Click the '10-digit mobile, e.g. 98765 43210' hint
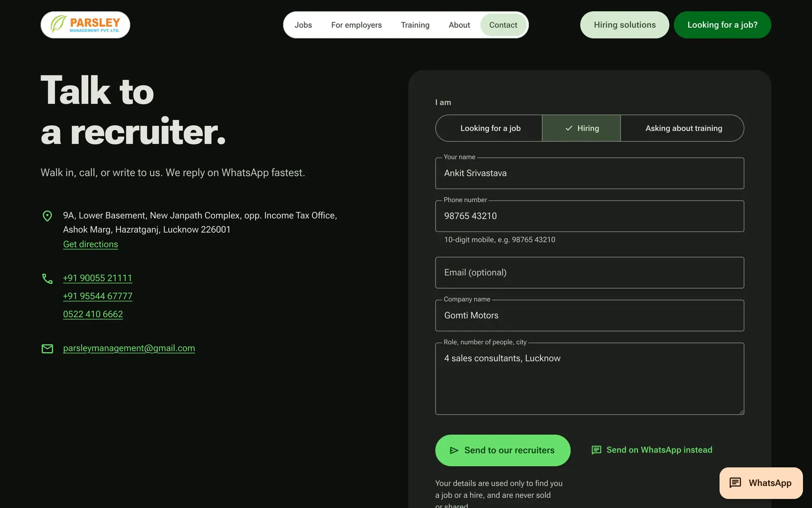The image size is (812, 508). tap(500, 240)
